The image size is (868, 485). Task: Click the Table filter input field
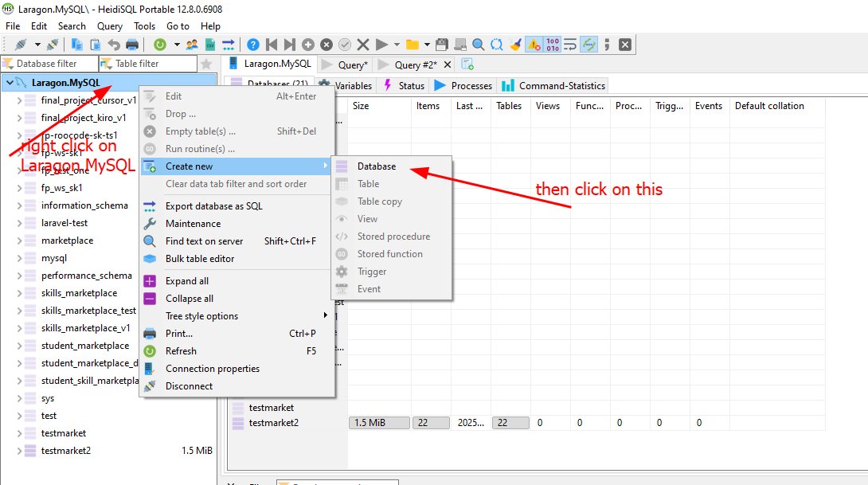coord(148,64)
